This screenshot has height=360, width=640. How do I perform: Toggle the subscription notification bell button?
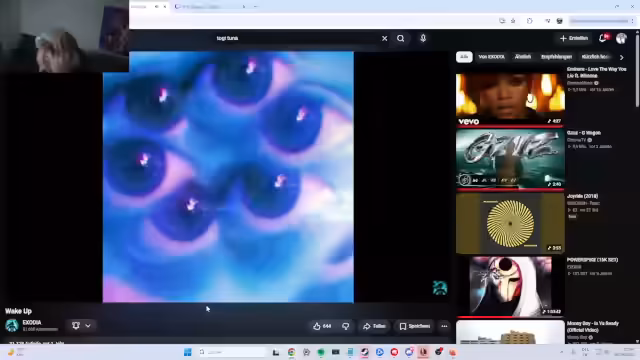[x=76, y=325]
